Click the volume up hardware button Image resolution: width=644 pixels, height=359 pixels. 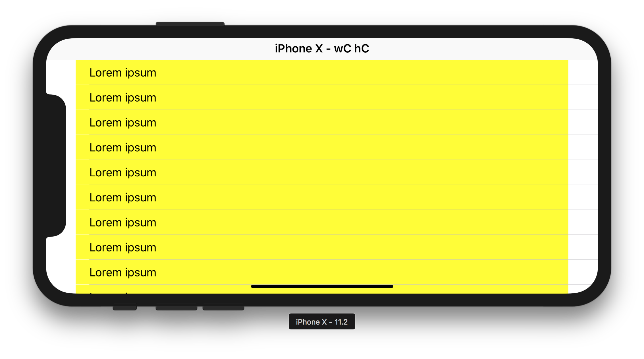(176, 308)
